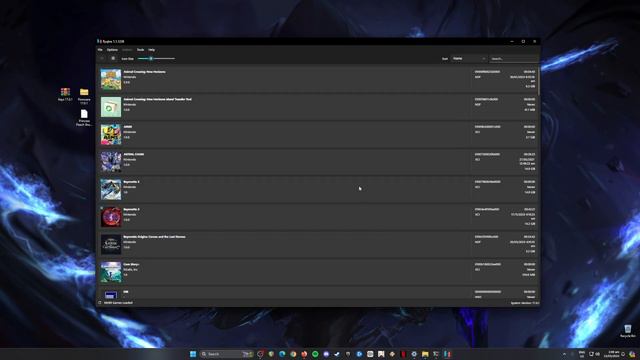
Task: Click the ASTRAL CHAIN title text
Action: (x=133, y=154)
